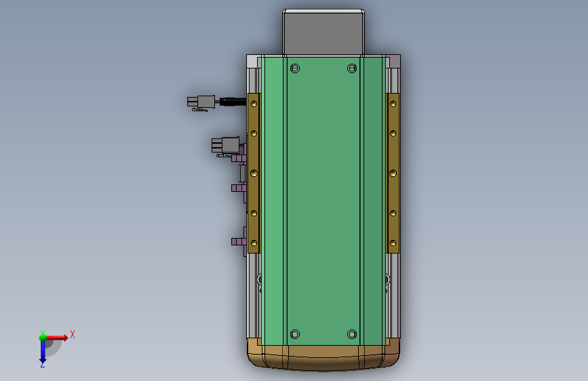Pick the bottom screw on the left brass rail
This screenshot has width=588, height=381.
(x=254, y=243)
